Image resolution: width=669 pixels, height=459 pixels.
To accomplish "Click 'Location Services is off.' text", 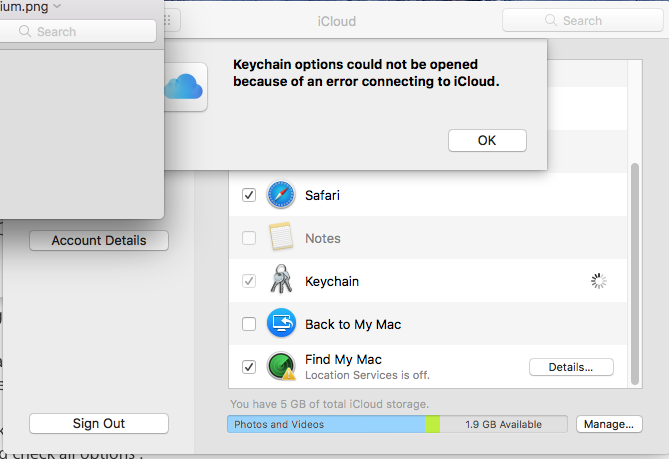I will click(367, 375).
